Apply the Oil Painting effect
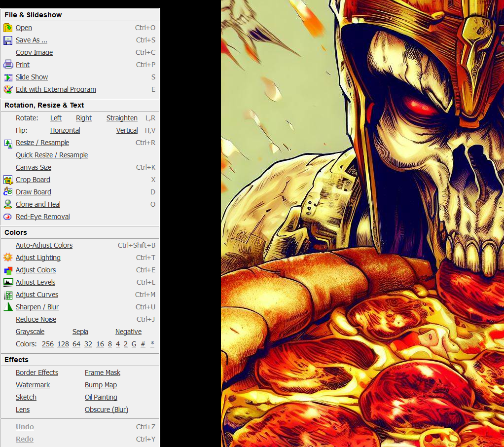The image size is (504, 447). click(x=101, y=397)
